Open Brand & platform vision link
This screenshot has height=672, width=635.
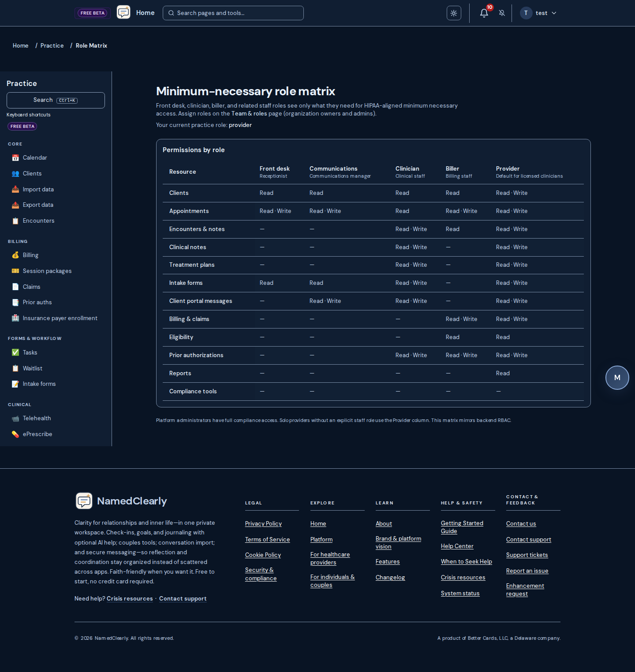click(398, 543)
